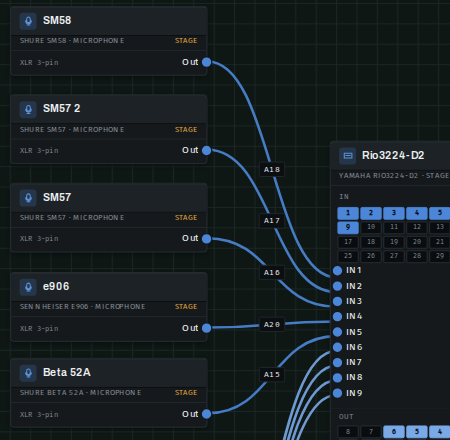Click the SHURE SM58 - MICROPHONE subtitle
Viewport: 450px width, 440px height.
(72, 41)
